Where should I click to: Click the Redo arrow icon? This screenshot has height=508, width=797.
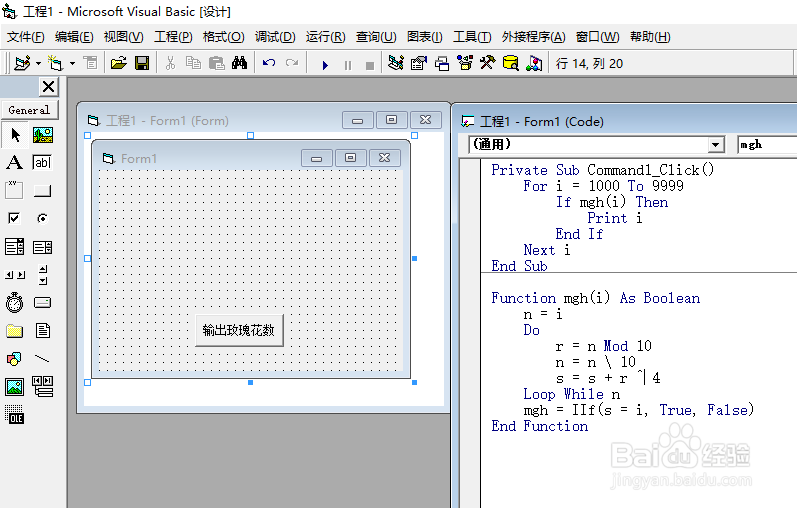(292, 64)
